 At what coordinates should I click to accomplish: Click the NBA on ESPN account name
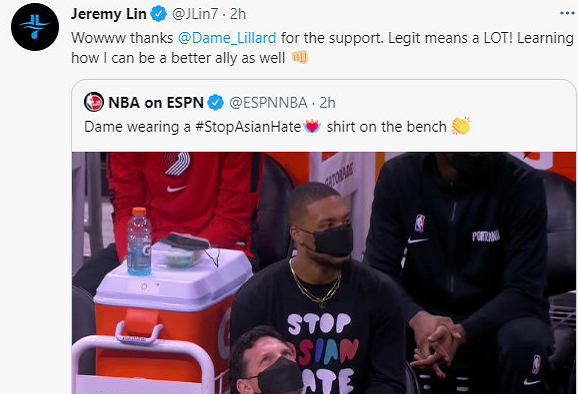click(156, 102)
